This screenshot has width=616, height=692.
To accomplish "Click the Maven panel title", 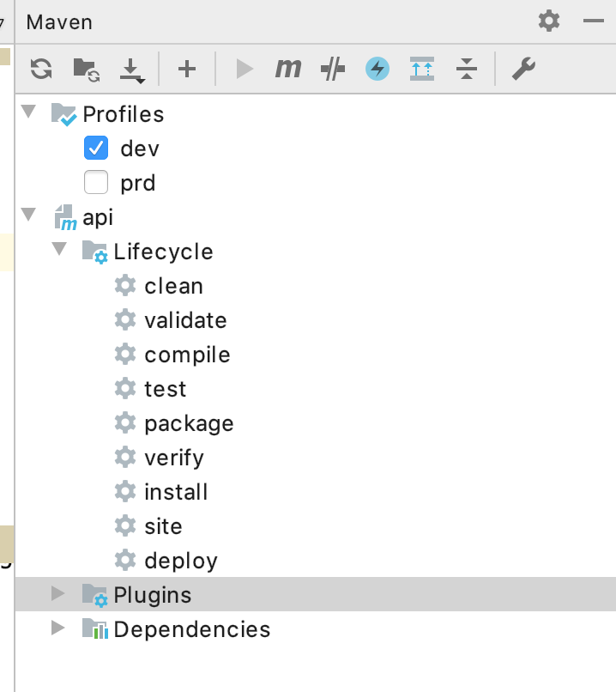I will tap(59, 22).
